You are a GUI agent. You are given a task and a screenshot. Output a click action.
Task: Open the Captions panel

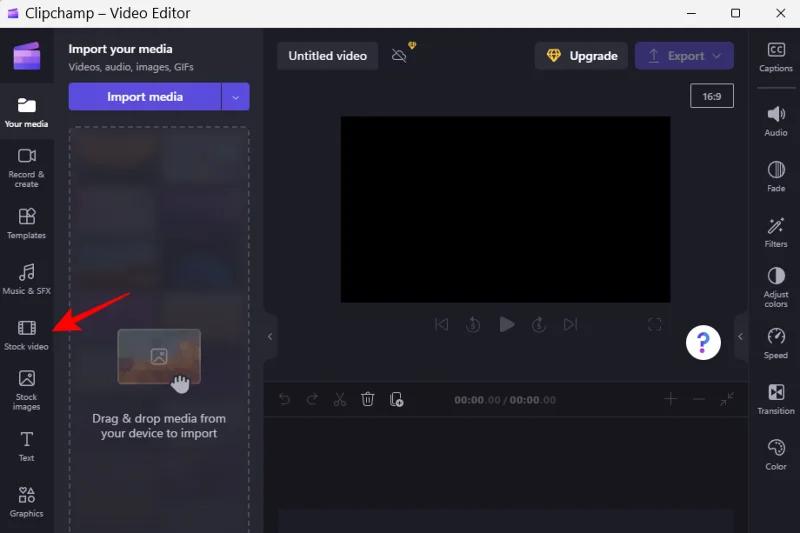click(x=776, y=57)
